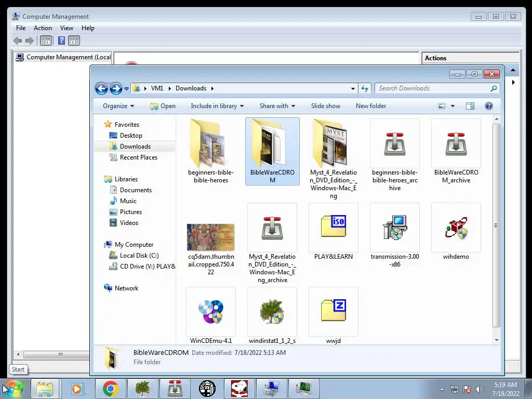Open Transmission from the taskbar

click(x=175, y=389)
